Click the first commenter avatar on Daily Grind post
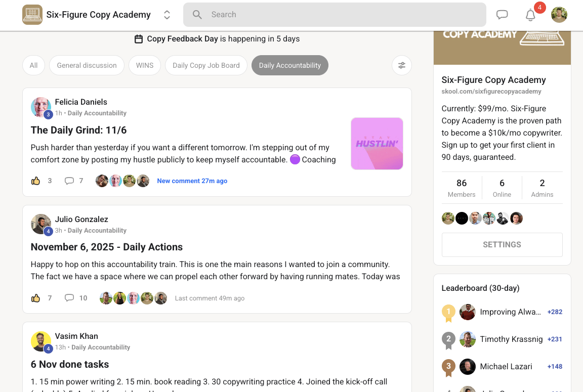 click(102, 181)
